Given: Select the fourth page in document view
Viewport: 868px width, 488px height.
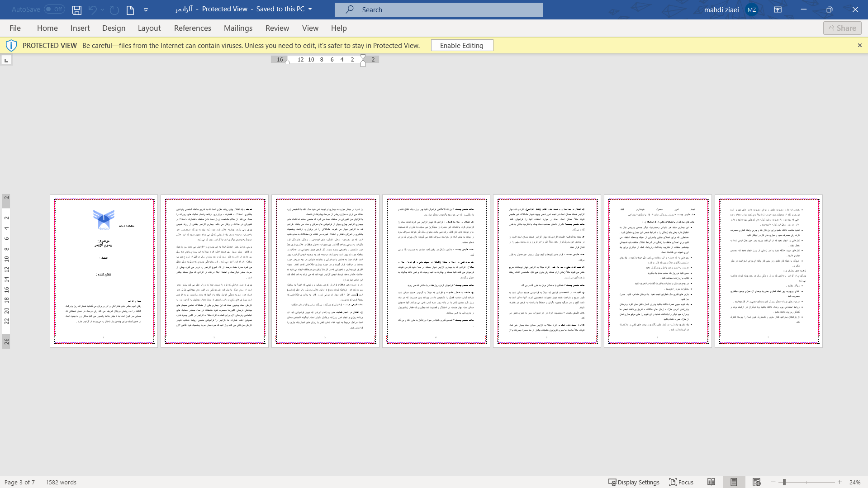Looking at the screenshot, I should pyautogui.click(x=436, y=271).
